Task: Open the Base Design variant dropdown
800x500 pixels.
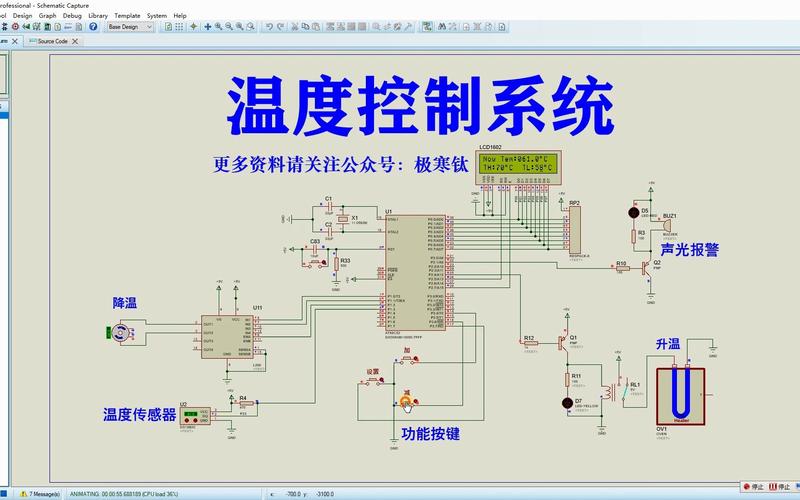Action: coord(130,27)
